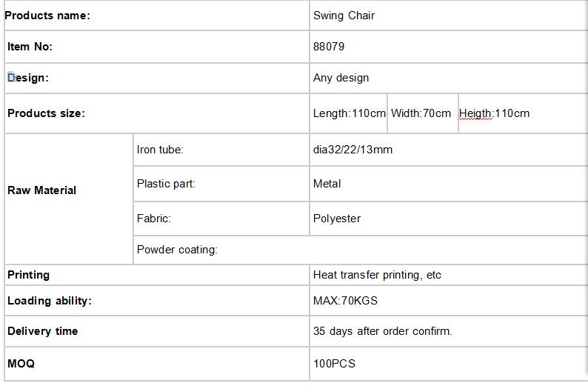Click item number 88079
This screenshot has height=386, width=588.
tap(329, 47)
